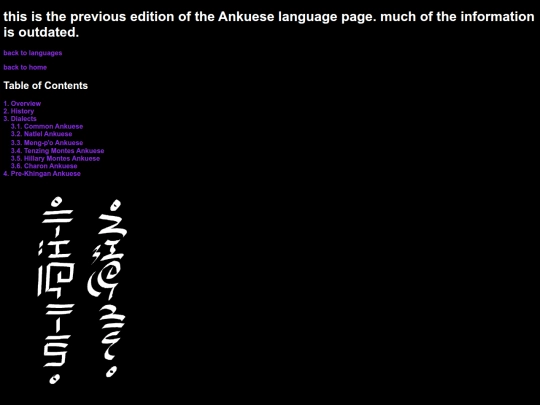Open the '1. Overview' contents link
The width and height of the screenshot is (540, 405).
click(22, 104)
